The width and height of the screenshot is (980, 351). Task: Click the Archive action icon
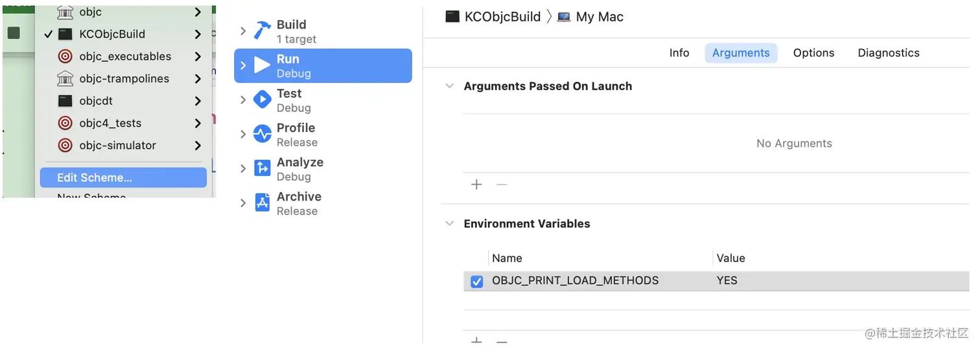pos(262,203)
